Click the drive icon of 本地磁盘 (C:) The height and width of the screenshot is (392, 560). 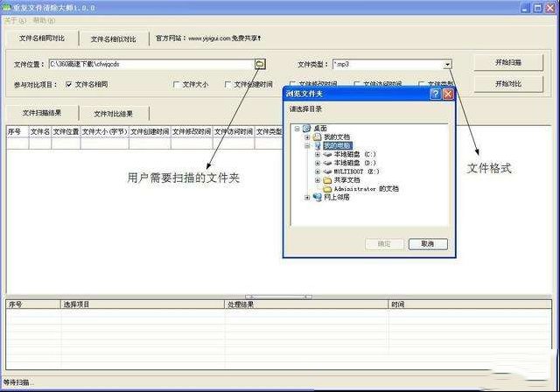click(327, 154)
